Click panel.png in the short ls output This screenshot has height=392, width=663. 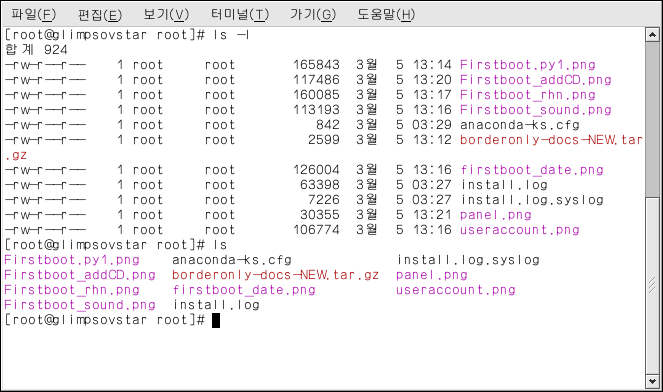click(432, 275)
